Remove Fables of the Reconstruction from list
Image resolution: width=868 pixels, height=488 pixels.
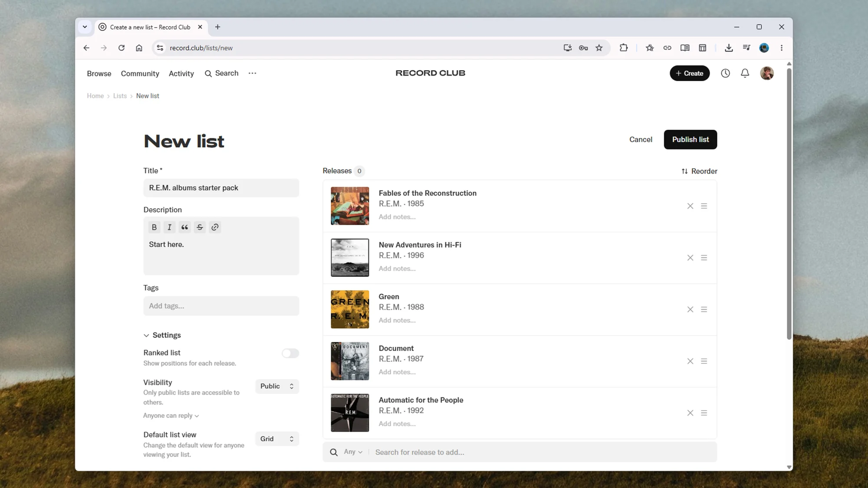(x=690, y=206)
